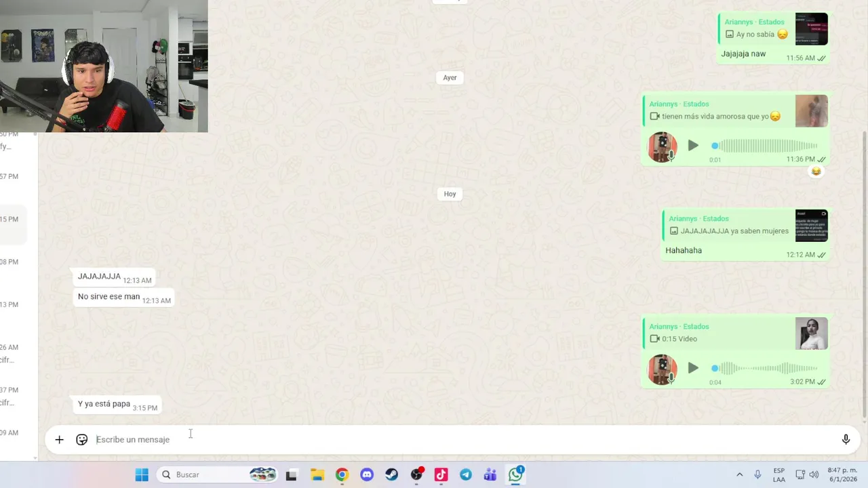Image resolution: width=868 pixels, height=488 pixels.
Task: Open status thumbnail 'tienen más vida amorosa'
Action: pos(812,111)
